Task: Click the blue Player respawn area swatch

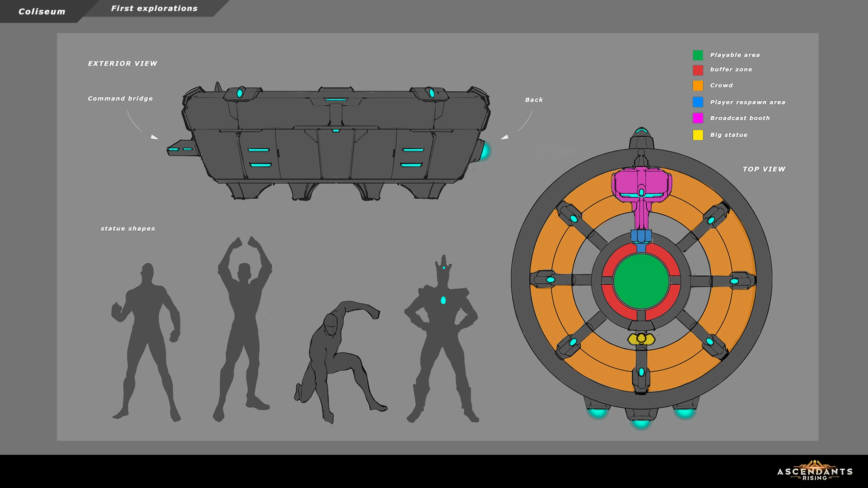Action: 698,102
